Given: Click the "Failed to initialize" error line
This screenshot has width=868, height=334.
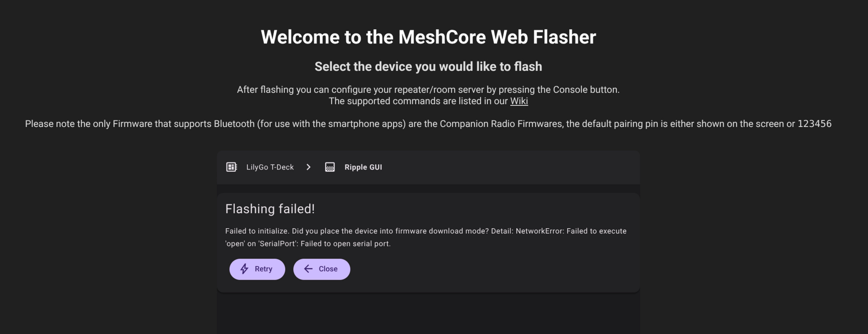Looking at the screenshot, I should 426,231.
